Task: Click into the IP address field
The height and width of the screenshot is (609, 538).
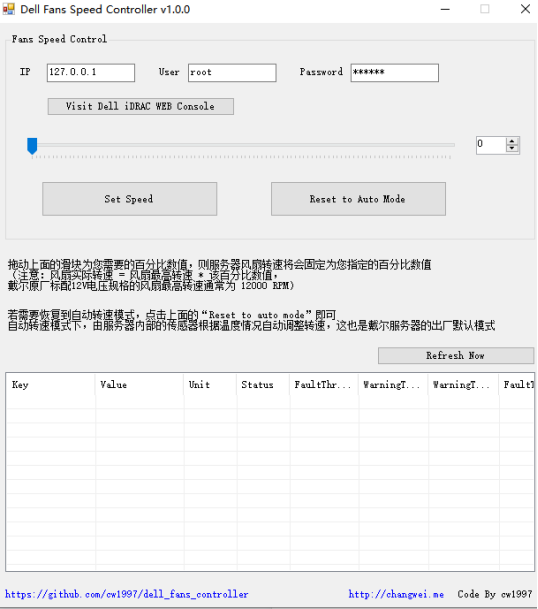Action: point(91,73)
